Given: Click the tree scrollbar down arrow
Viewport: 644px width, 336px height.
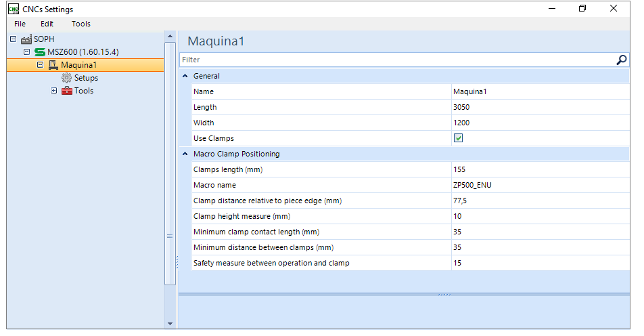Looking at the screenshot, I should (170, 324).
